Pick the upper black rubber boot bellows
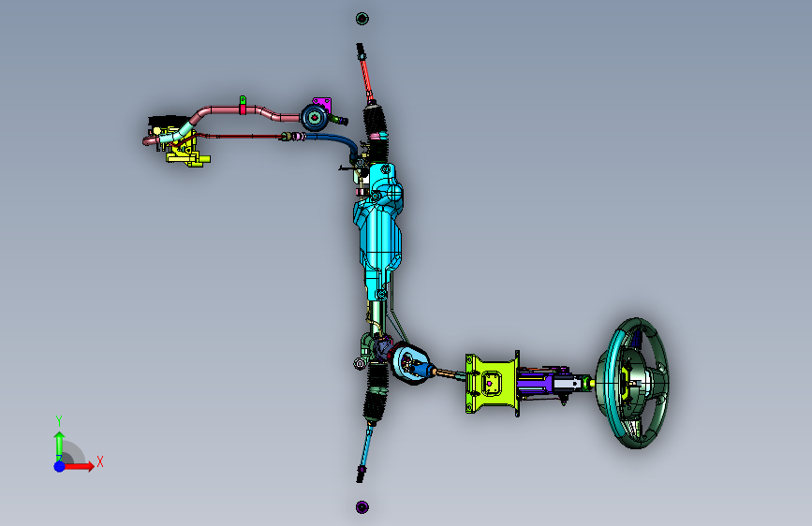Viewport: 812px width, 526px height. pos(376,132)
